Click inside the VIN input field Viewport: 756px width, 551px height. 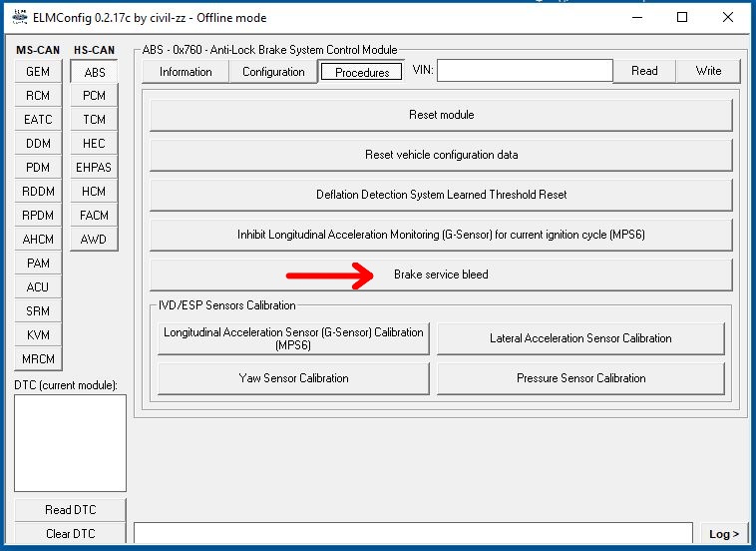click(x=525, y=71)
